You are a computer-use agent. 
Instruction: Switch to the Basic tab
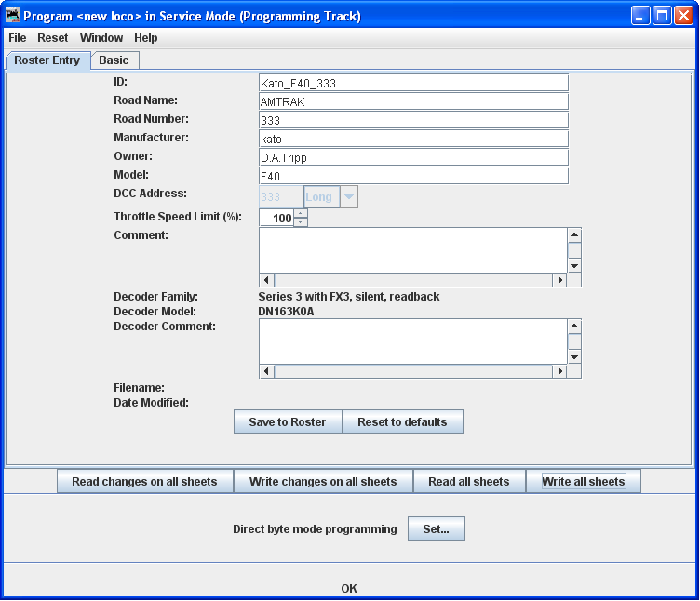pos(114,60)
